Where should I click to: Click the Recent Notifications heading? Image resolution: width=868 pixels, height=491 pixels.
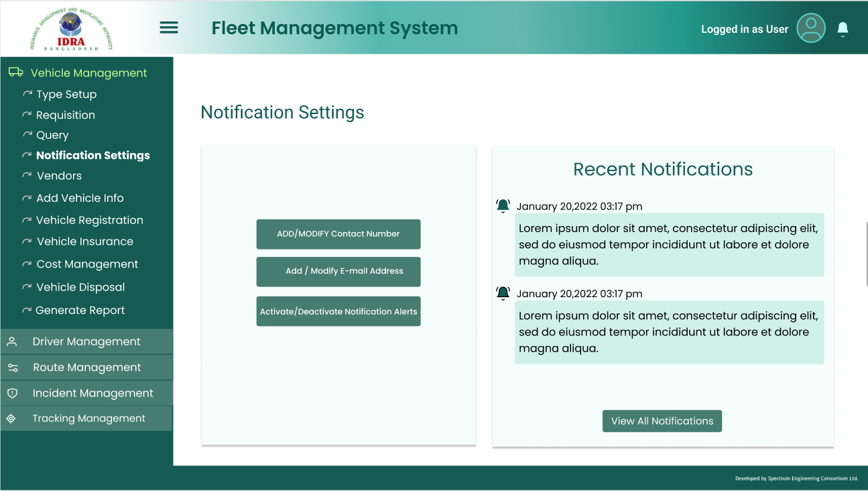[x=663, y=169]
